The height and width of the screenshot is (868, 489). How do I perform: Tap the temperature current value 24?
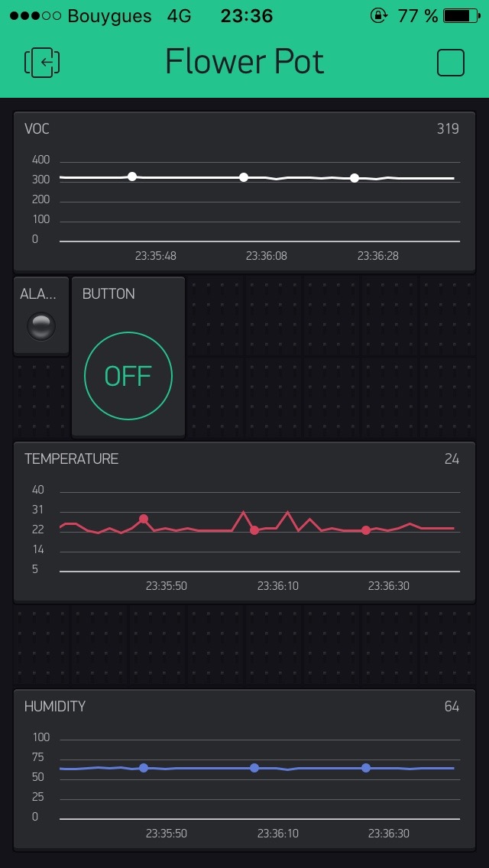coord(452,459)
